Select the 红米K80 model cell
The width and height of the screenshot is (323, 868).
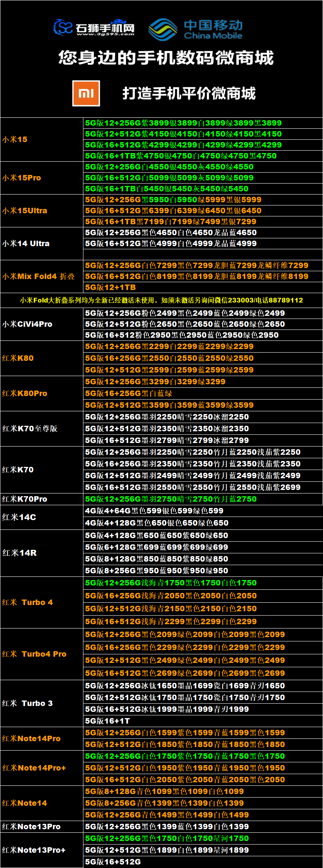tap(42, 358)
